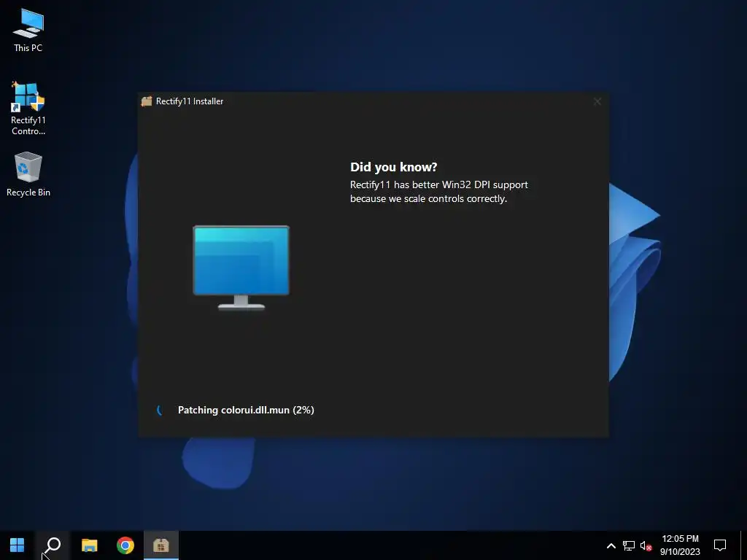Open taskbar Search magnifier
Viewport: 747px width, 560px height.
click(53, 545)
